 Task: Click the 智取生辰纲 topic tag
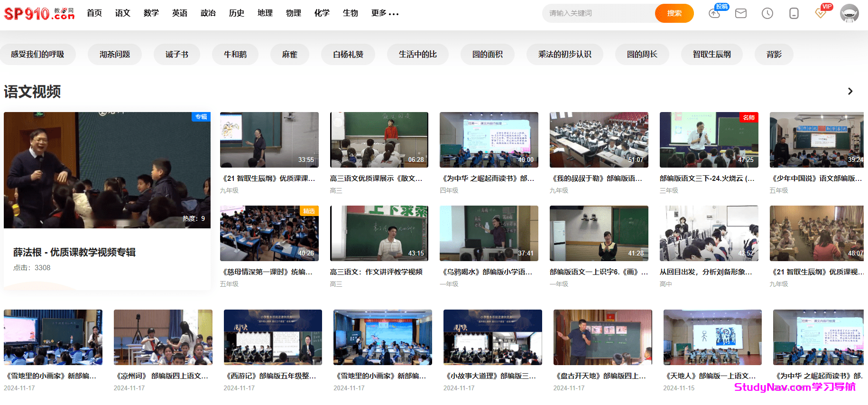coord(711,55)
